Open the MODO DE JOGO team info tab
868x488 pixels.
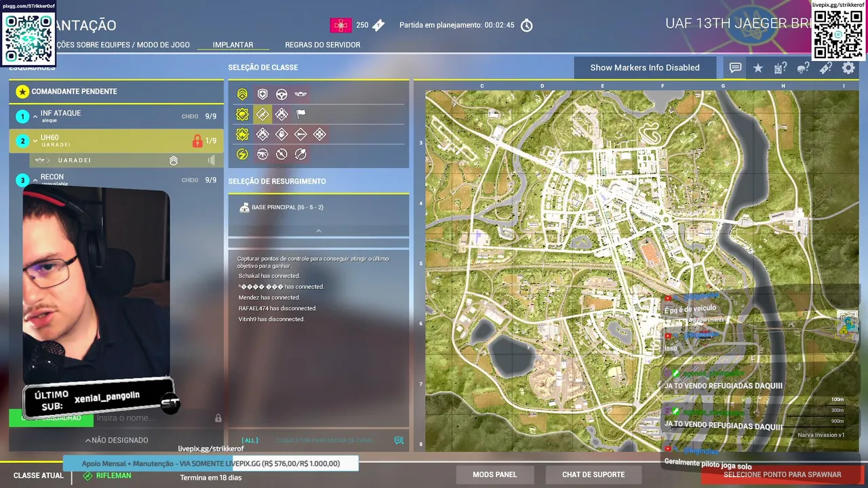click(122, 45)
